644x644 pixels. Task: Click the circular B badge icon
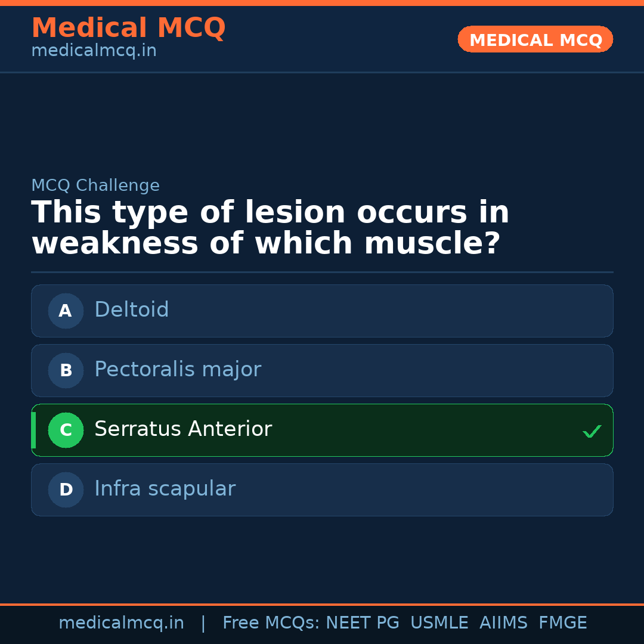click(66, 370)
